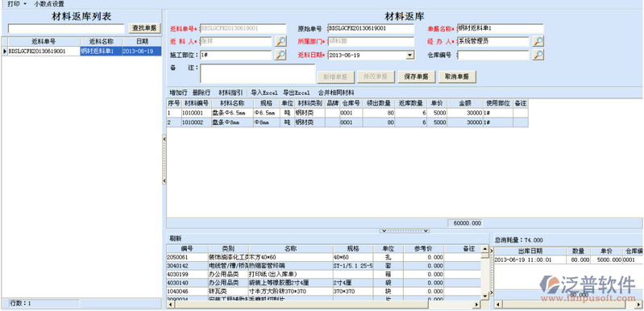This screenshot has width=644, height=311.
Task: Click the 查找单据 button
Action: coord(144,28)
